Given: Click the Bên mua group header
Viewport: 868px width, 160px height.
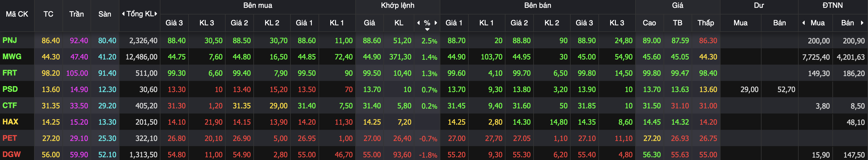Looking at the screenshot, I should coord(258,5).
